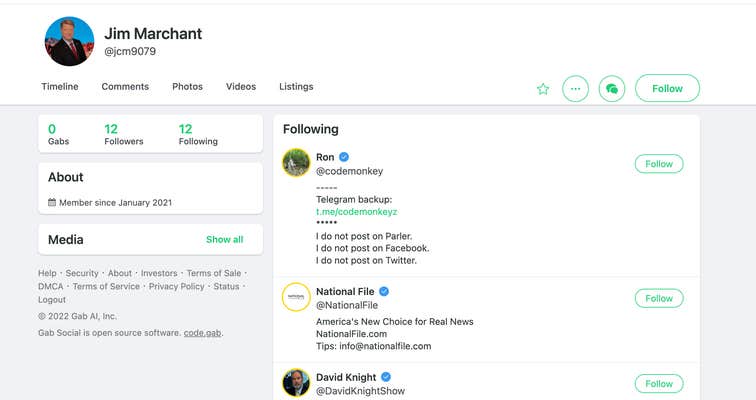Viewport: 756px width, 400px height.
Task: Click National File's avatar icon
Action: 296,297
